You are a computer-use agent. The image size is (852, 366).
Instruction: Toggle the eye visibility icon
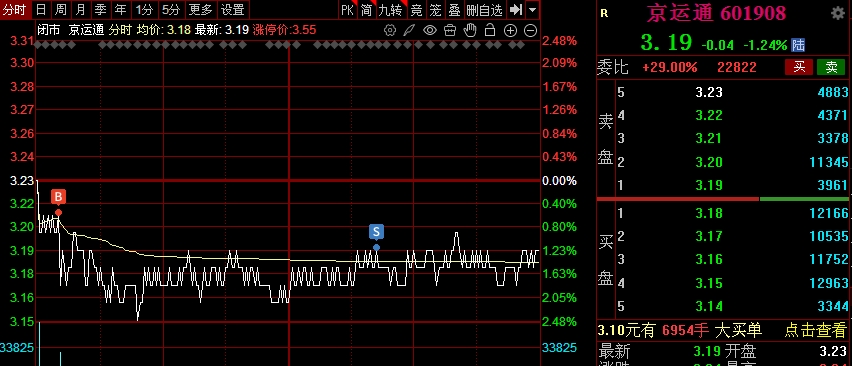(x=430, y=30)
